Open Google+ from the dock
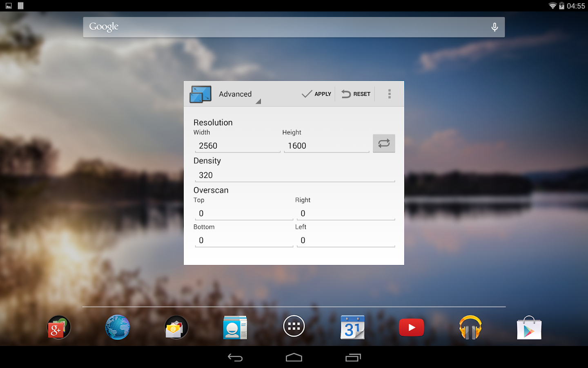 click(x=58, y=327)
